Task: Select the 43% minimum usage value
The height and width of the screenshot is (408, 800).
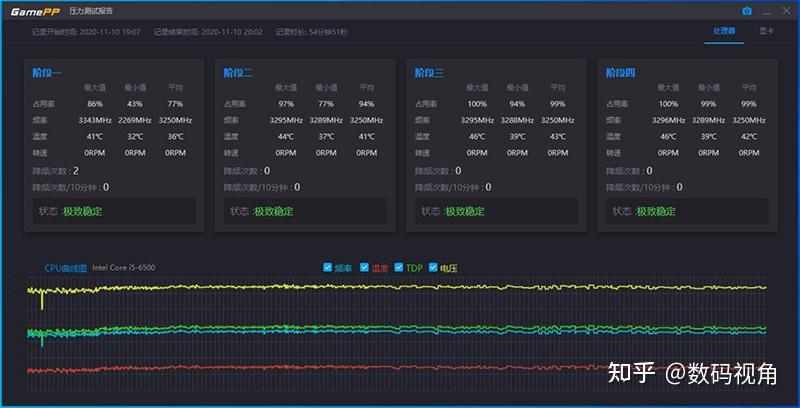Action: (135, 104)
